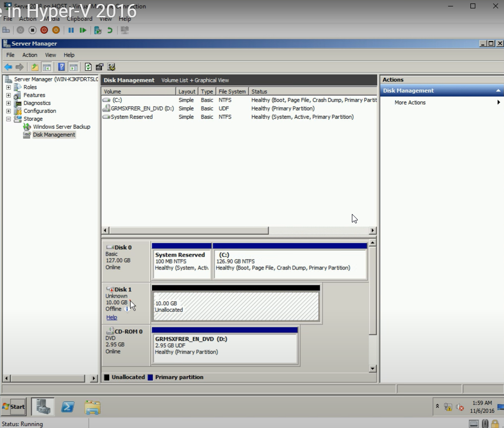Click the green Reset VM button
The width and height of the screenshot is (504, 428).
click(83, 30)
